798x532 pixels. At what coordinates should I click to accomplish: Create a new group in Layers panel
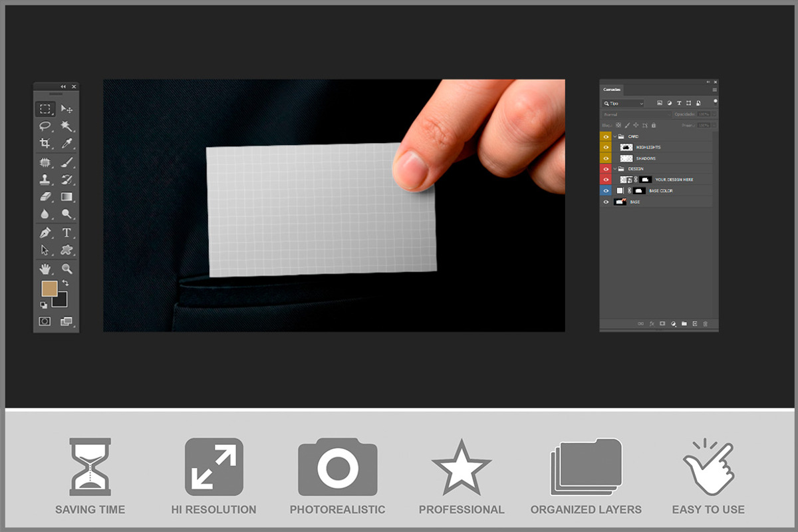pos(684,324)
